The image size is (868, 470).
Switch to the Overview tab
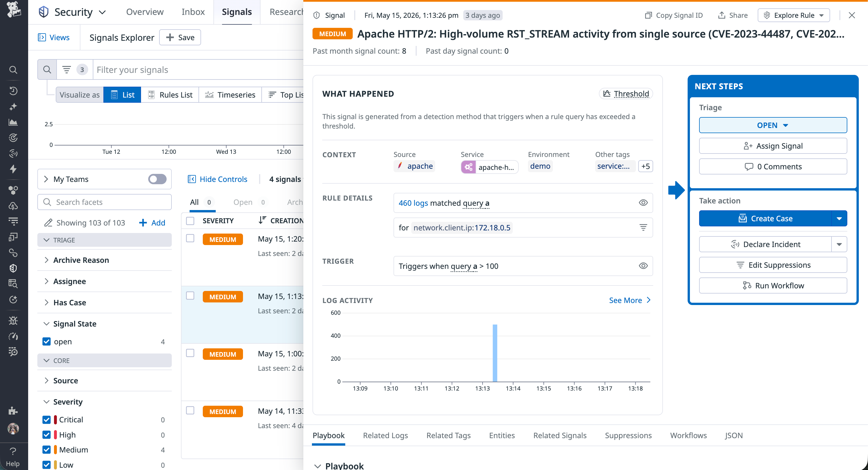click(x=144, y=12)
